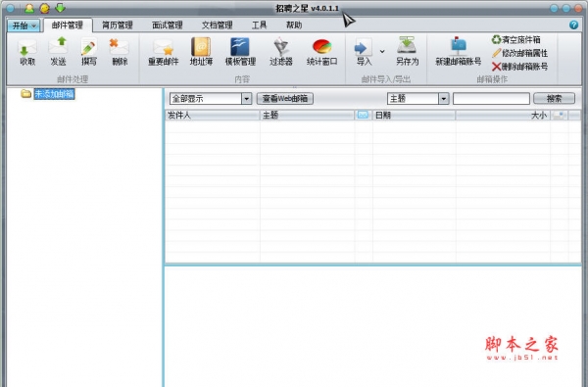Open the 开始 start menu dropdown

click(24, 25)
